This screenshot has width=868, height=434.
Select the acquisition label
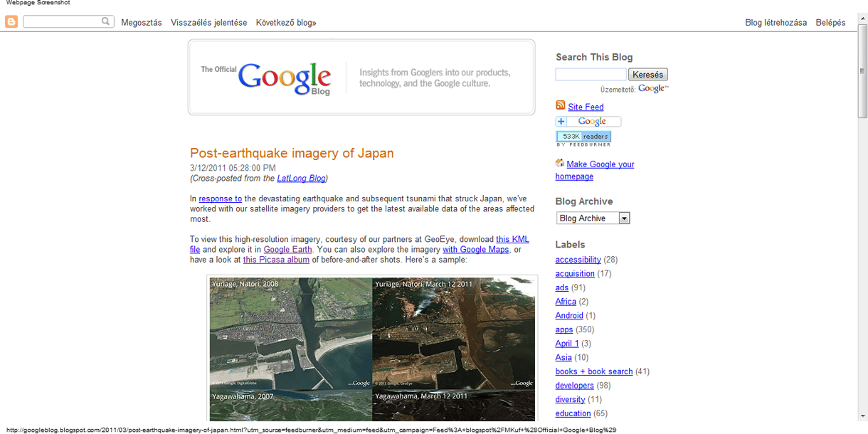coord(575,274)
